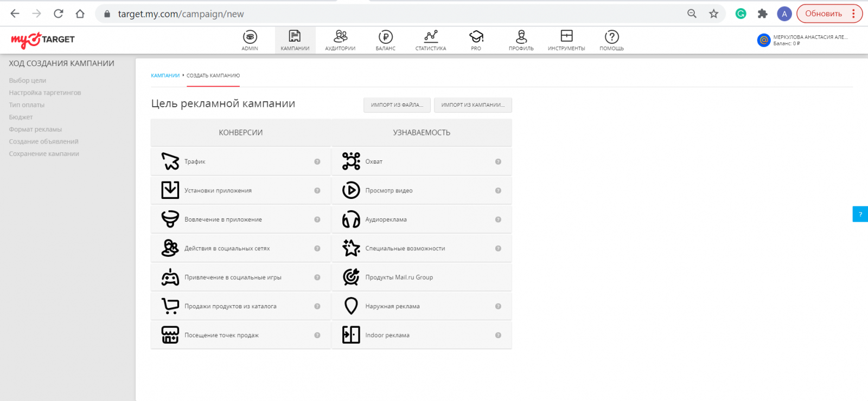Select the Установки приложения download icon
The image size is (868, 401).
point(170,190)
